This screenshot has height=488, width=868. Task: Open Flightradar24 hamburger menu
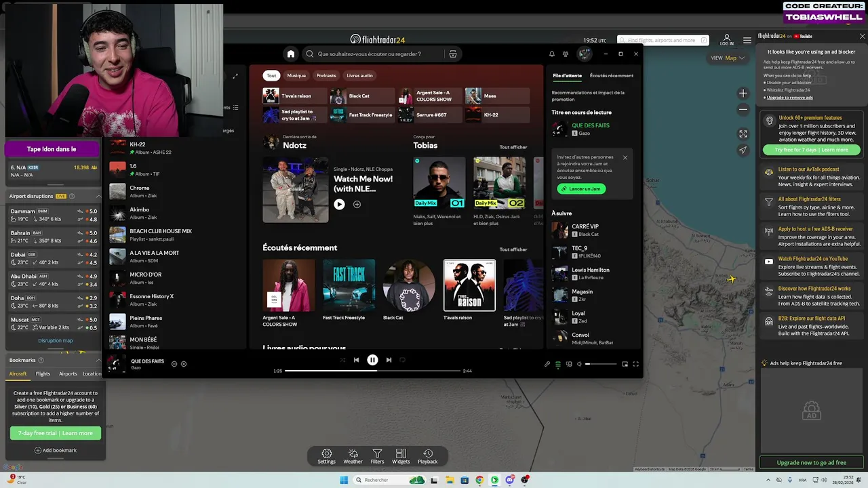click(x=747, y=40)
